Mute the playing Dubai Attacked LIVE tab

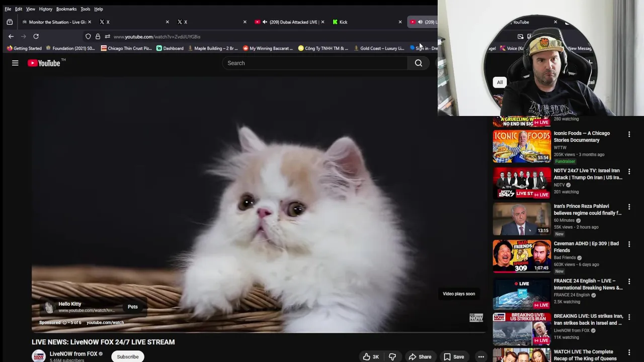(x=265, y=22)
